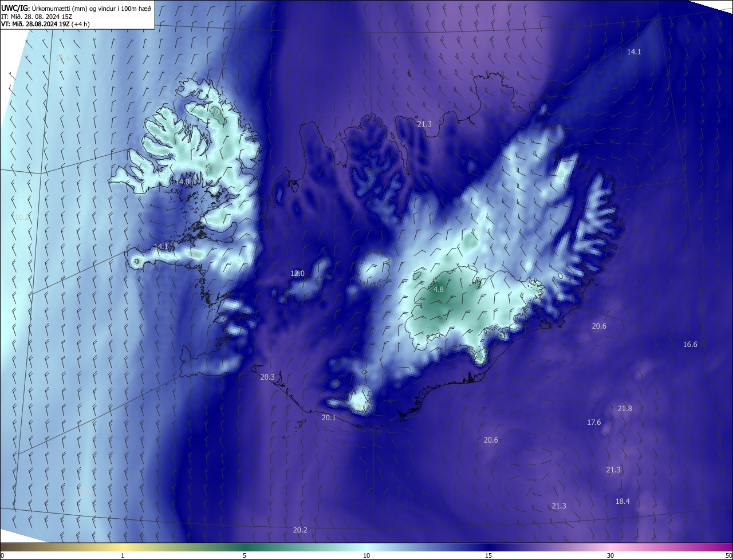Viewport: 733px width, 560px height.
Task: Click the 21.8 map value
Action: 625,409
